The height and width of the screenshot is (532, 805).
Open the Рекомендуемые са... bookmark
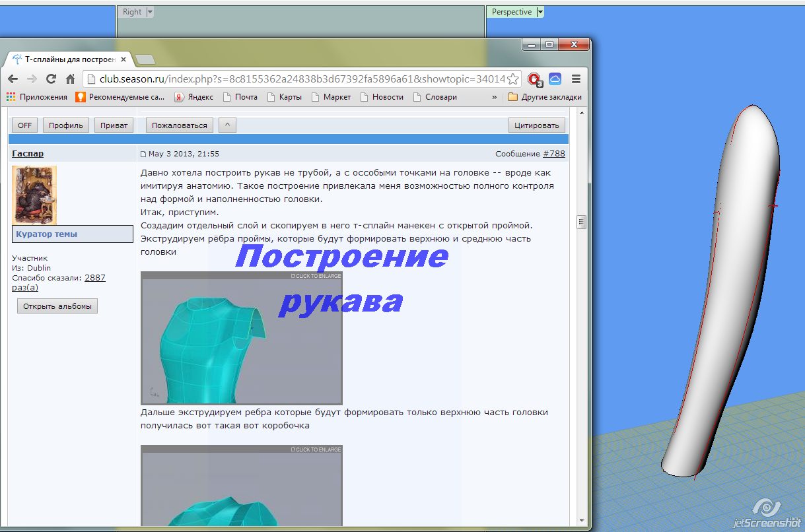coord(120,97)
